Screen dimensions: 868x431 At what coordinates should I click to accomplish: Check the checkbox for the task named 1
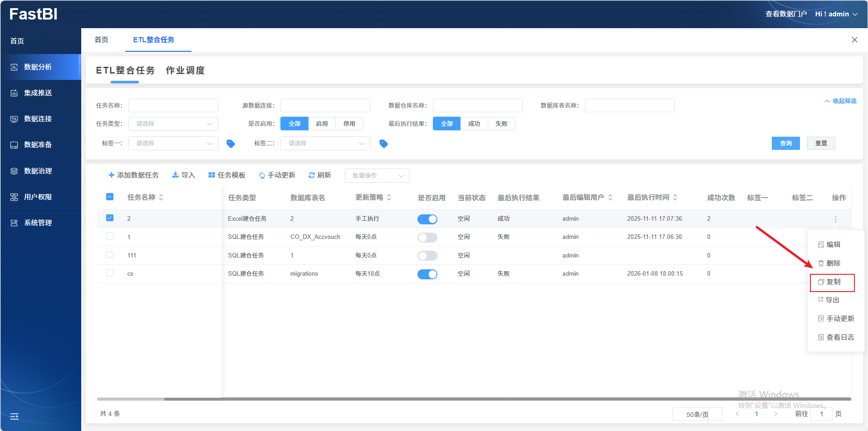coord(110,237)
